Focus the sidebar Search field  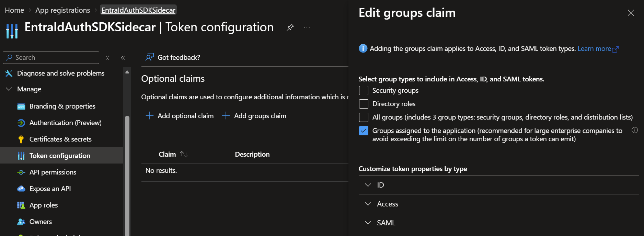tap(51, 58)
